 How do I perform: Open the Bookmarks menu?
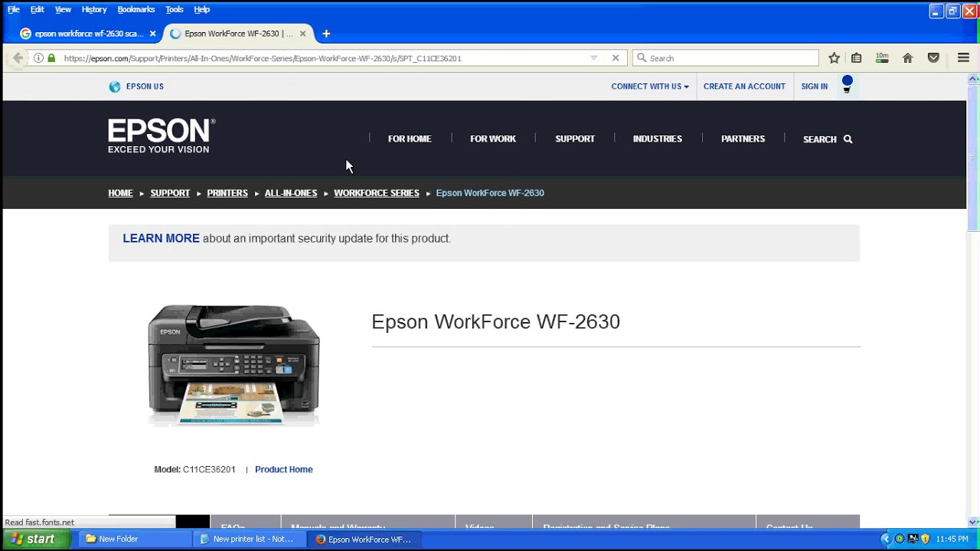click(136, 10)
